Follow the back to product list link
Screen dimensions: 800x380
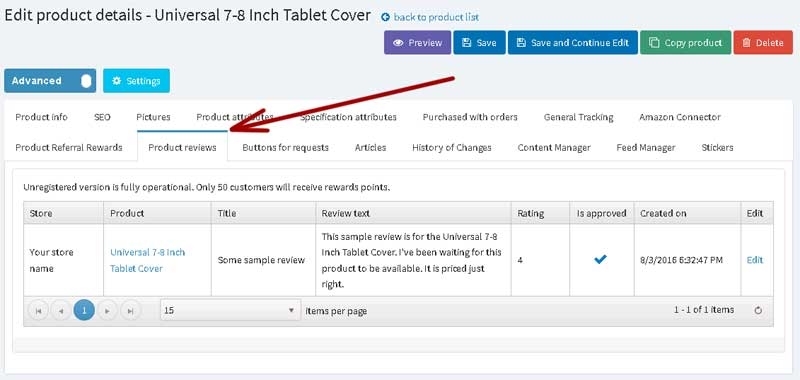tap(436, 17)
